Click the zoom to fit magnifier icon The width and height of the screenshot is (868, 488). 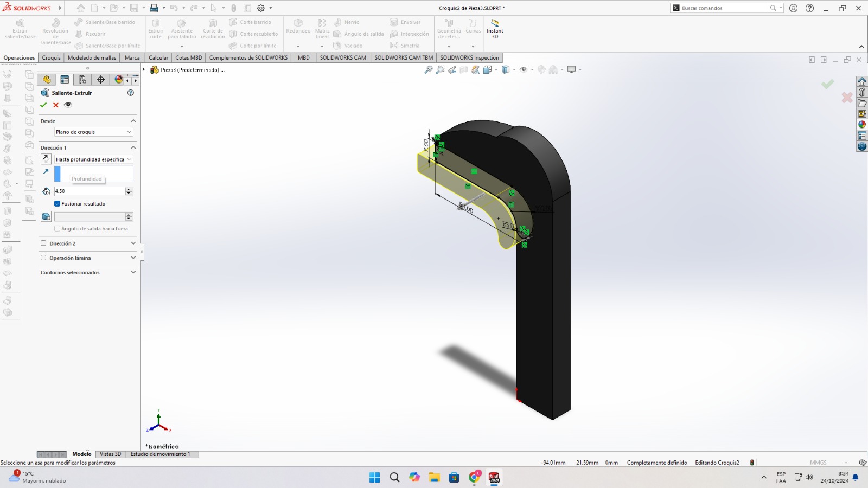429,70
